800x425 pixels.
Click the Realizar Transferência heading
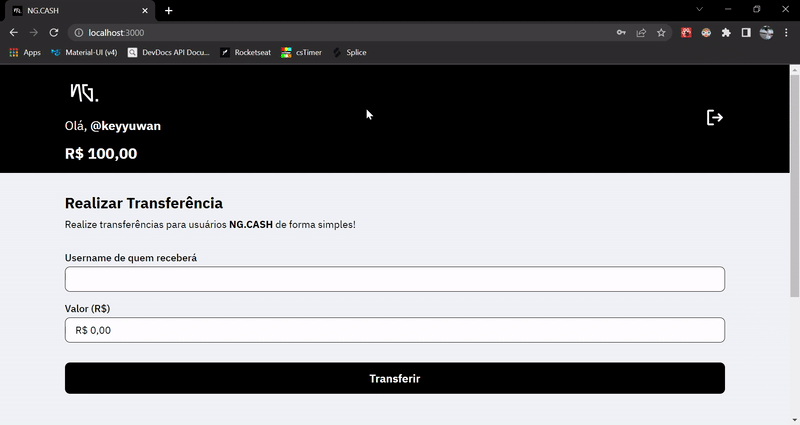click(144, 203)
